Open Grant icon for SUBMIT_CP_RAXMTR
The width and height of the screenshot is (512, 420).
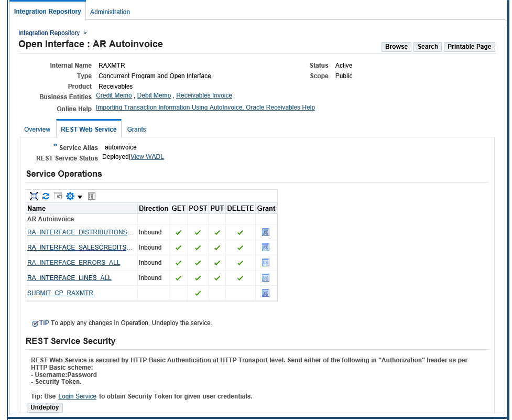coord(266,293)
